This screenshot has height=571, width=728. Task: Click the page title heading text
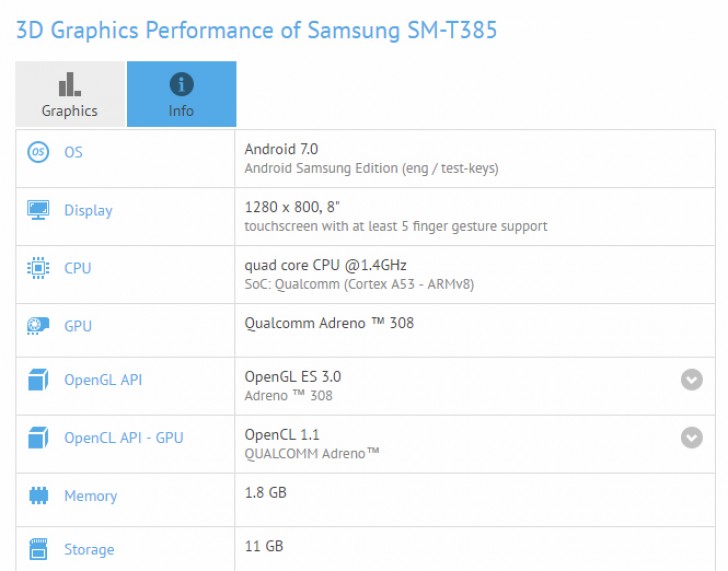pos(256,30)
